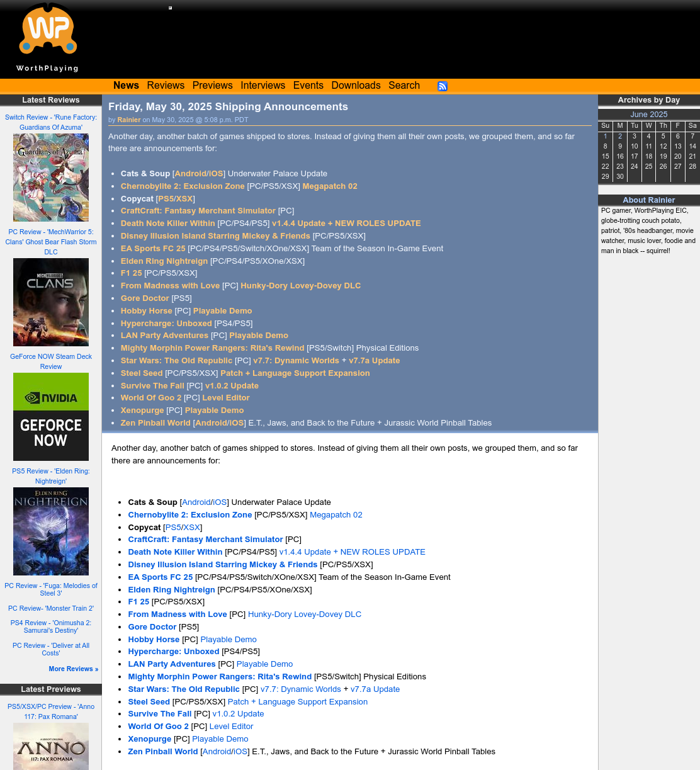700x770 pixels.
Task: Open the Previews menu item
Action: click(x=212, y=86)
